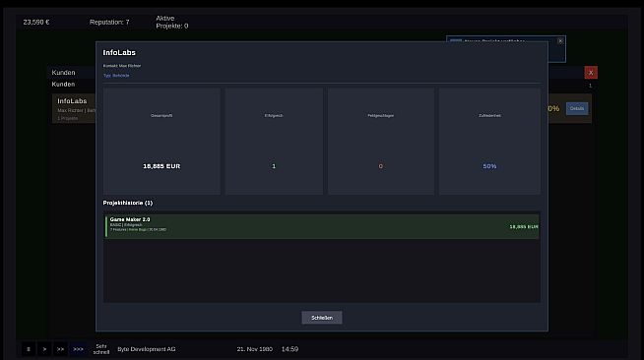Click the Typ line in InfoLabs header
This screenshot has width=644, height=360.
coord(116,76)
